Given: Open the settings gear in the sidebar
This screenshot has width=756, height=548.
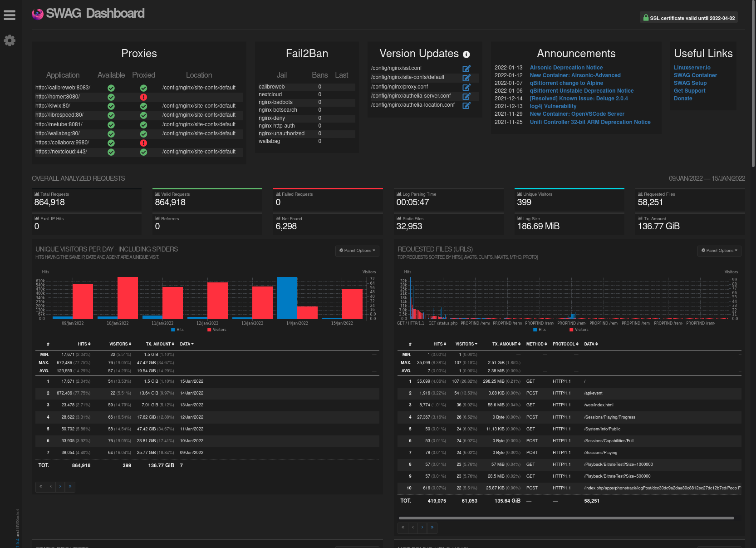Looking at the screenshot, I should (10, 40).
